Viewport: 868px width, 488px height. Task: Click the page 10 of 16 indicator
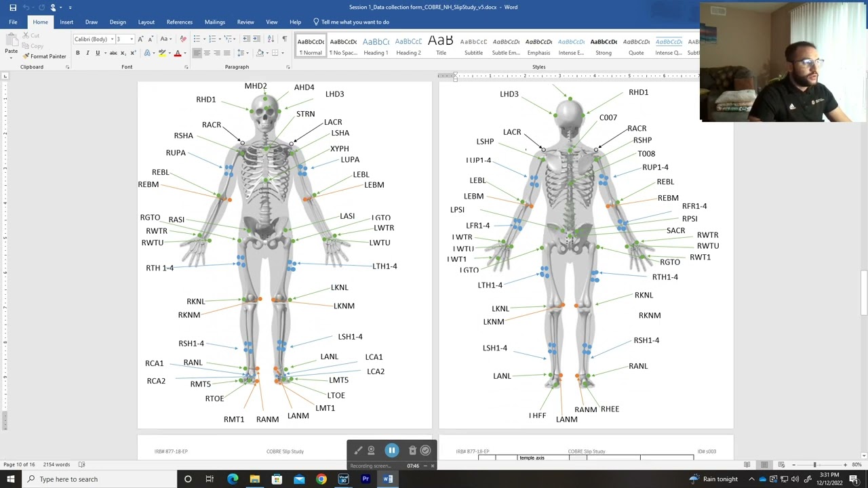coord(19,464)
